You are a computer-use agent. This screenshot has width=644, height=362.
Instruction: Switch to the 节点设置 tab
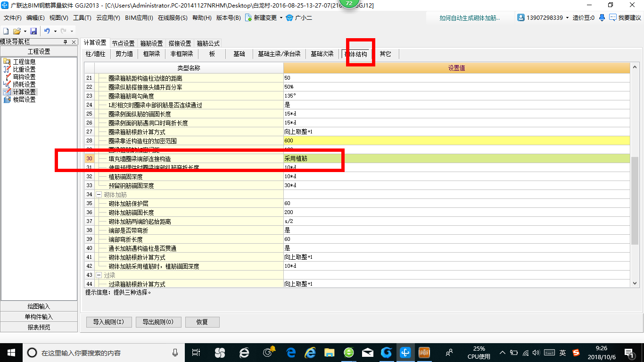[x=123, y=43]
